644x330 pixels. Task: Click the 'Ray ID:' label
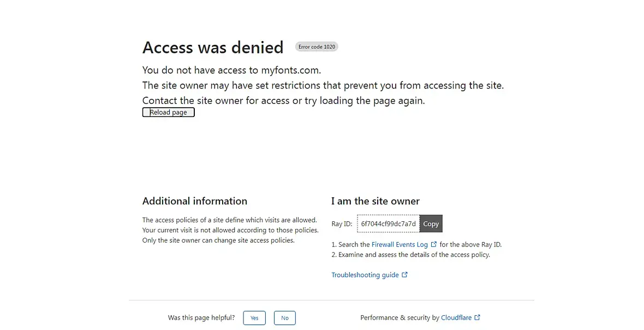(342, 224)
